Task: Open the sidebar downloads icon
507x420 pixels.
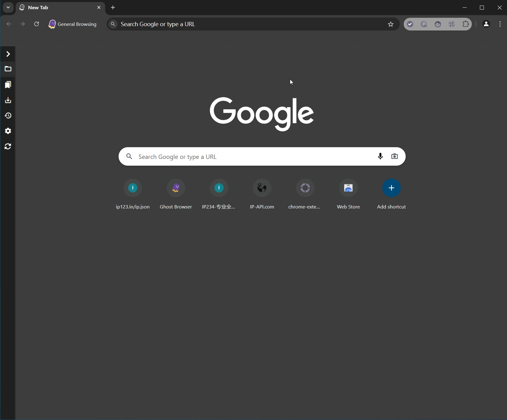Action: 8,100
